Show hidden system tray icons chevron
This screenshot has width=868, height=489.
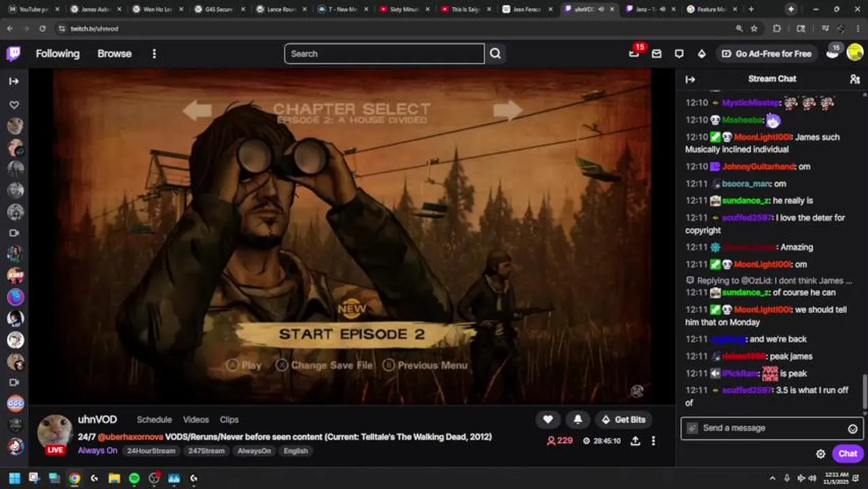click(x=772, y=478)
